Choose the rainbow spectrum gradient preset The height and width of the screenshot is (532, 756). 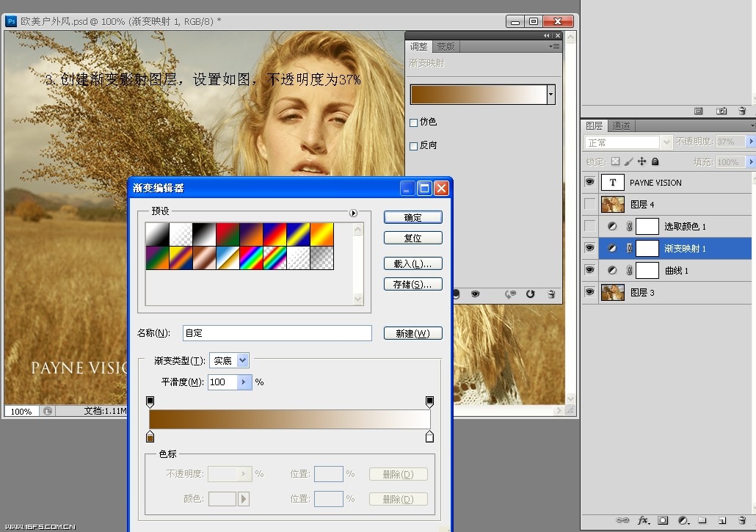click(251, 258)
